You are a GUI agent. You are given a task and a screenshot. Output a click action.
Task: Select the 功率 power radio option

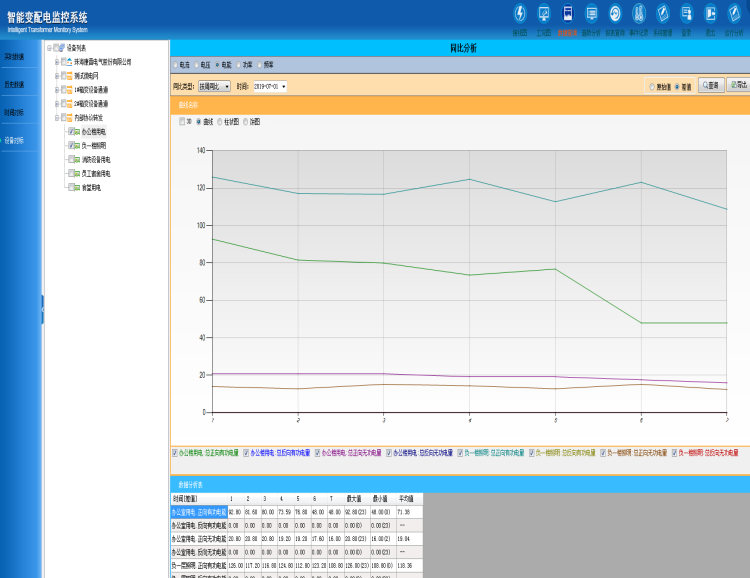(237, 64)
